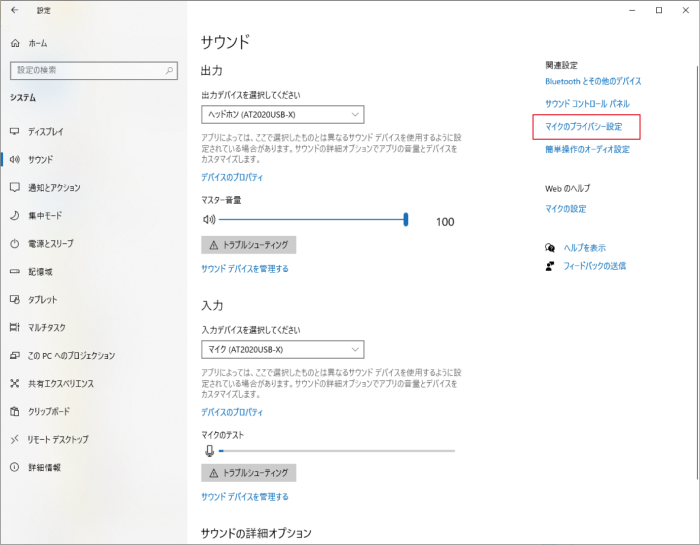Click the このPCへのプロジェクション icon
Screen dimensions: 700x545
15,355
